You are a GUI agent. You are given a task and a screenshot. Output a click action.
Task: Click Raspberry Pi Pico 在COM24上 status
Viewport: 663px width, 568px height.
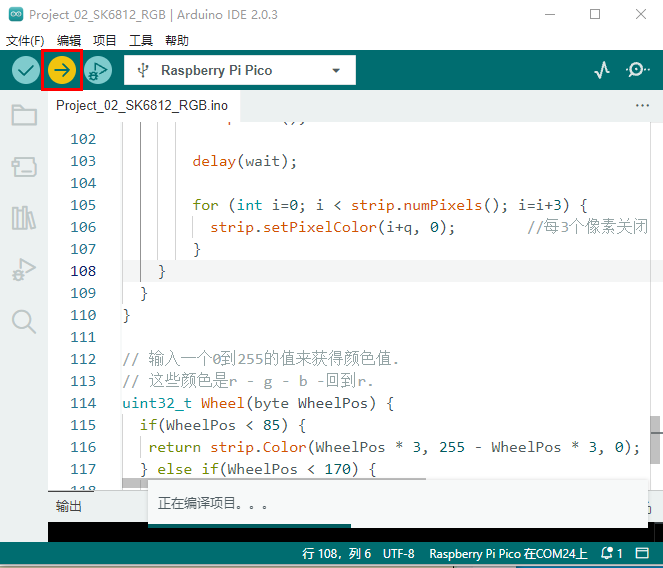point(509,553)
